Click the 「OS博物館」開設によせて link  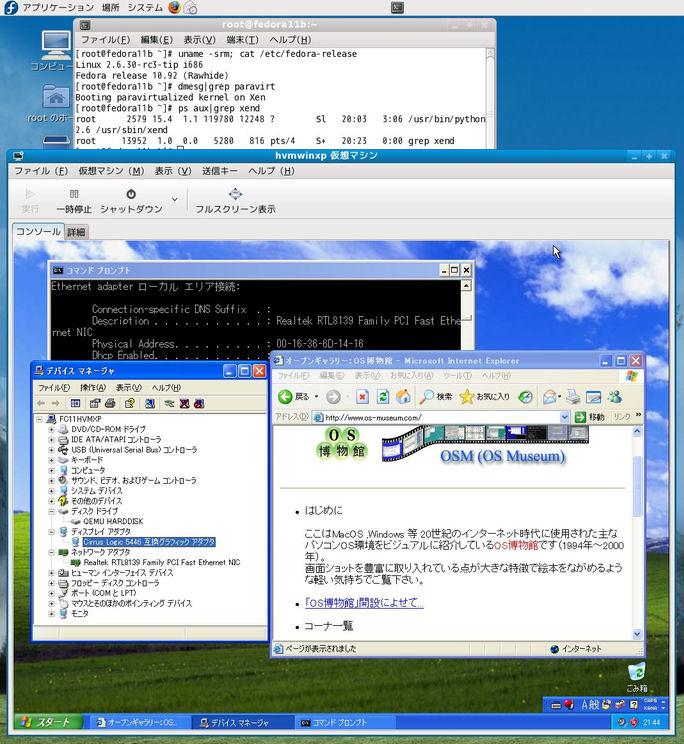365,603
